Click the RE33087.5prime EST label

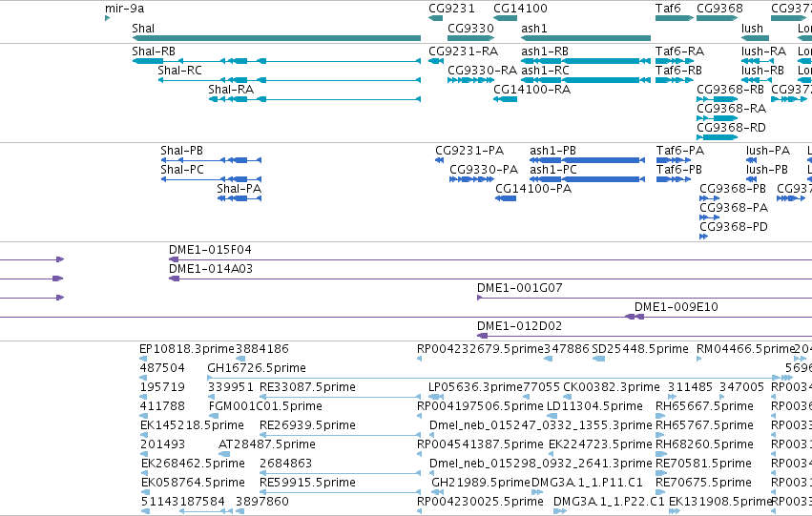(x=307, y=387)
